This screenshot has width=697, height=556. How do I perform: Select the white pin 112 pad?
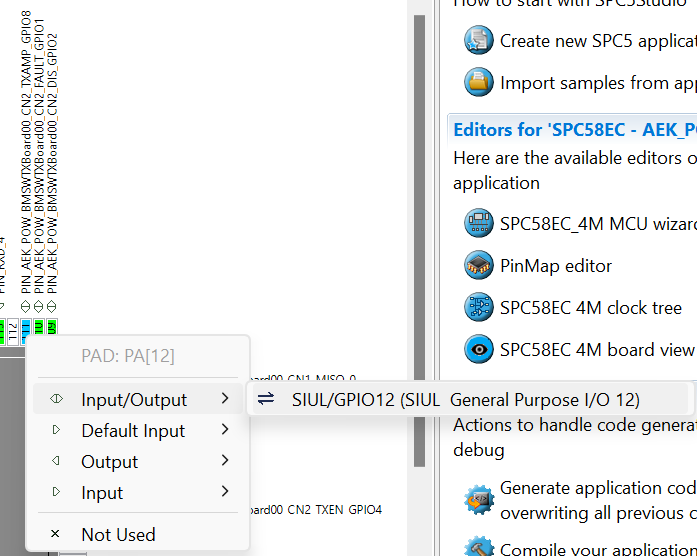pos(12,331)
